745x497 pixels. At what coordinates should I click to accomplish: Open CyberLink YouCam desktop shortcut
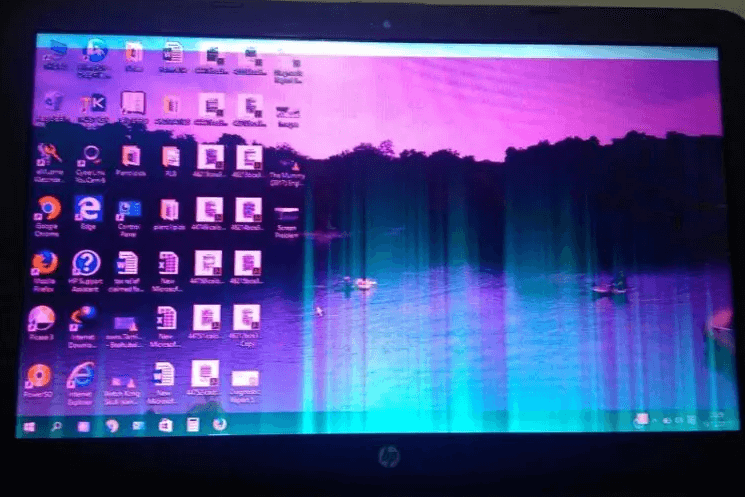[92, 156]
